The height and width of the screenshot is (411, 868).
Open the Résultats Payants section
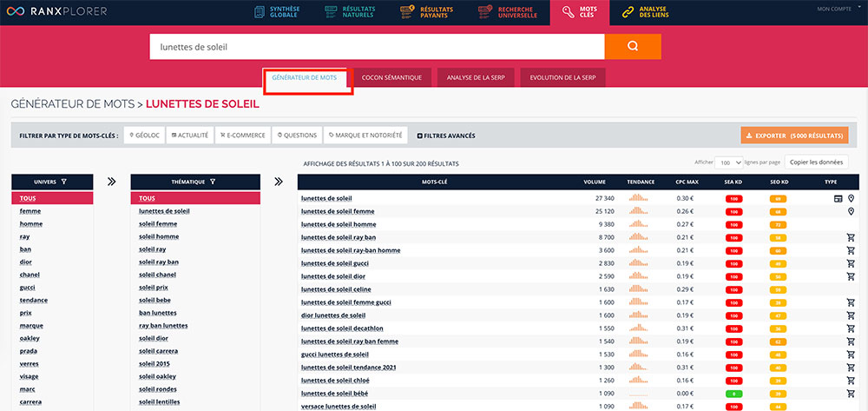pos(426,12)
